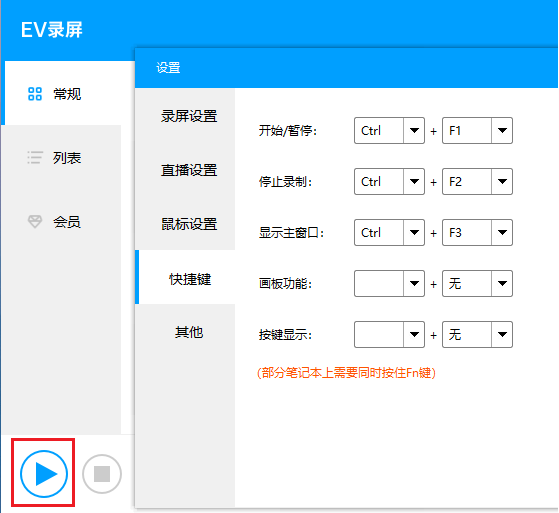Viewport: 559px width, 513px height.
Task: Click the 开始/暂停 label
Action: point(288,131)
